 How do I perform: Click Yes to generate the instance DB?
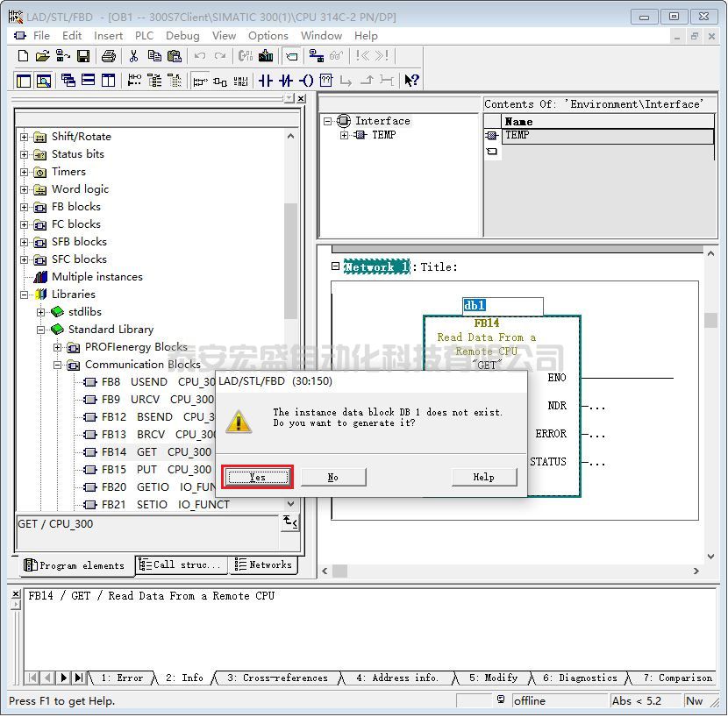pyautogui.click(x=256, y=477)
